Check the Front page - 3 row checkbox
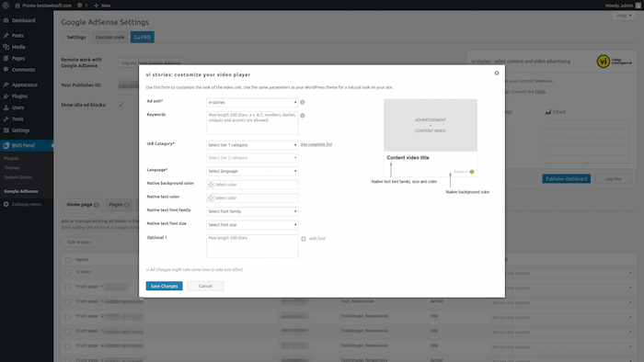This screenshot has width=644, height=362. [x=68, y=332]
